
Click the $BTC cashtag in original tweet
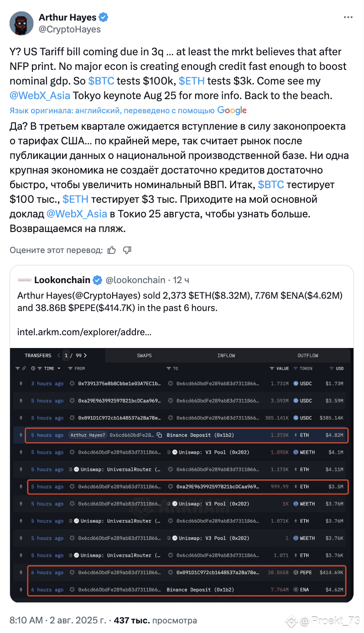pyautogui.click(x=101, y=81)
